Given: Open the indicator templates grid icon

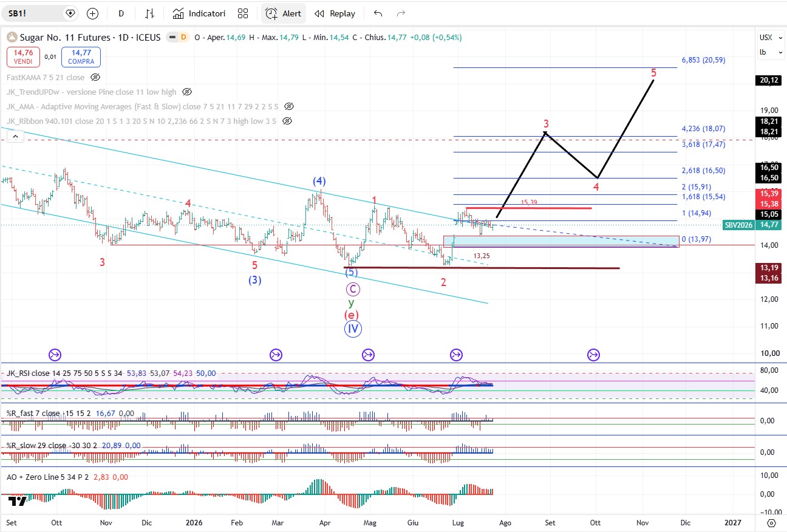Looking at the screenshot, I should tap(243, 13).
